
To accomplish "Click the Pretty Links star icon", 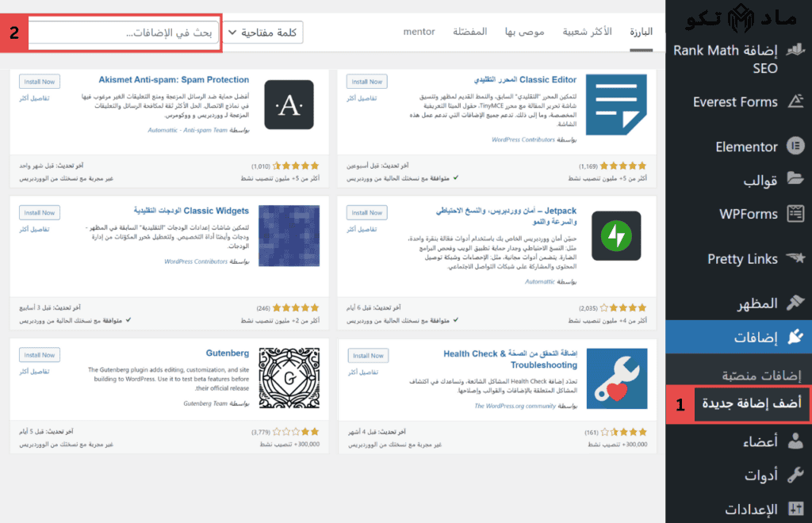I will (795, 258).
